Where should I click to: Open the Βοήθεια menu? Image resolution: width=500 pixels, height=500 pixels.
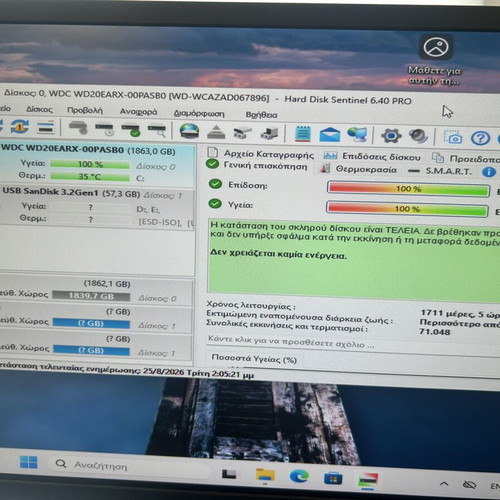[x=261, y=115]
